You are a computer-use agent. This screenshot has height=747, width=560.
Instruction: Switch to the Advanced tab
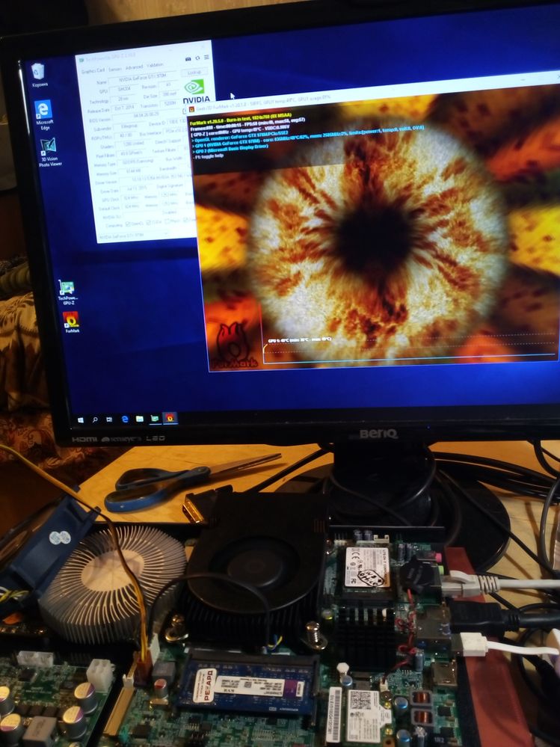point(135,67)
